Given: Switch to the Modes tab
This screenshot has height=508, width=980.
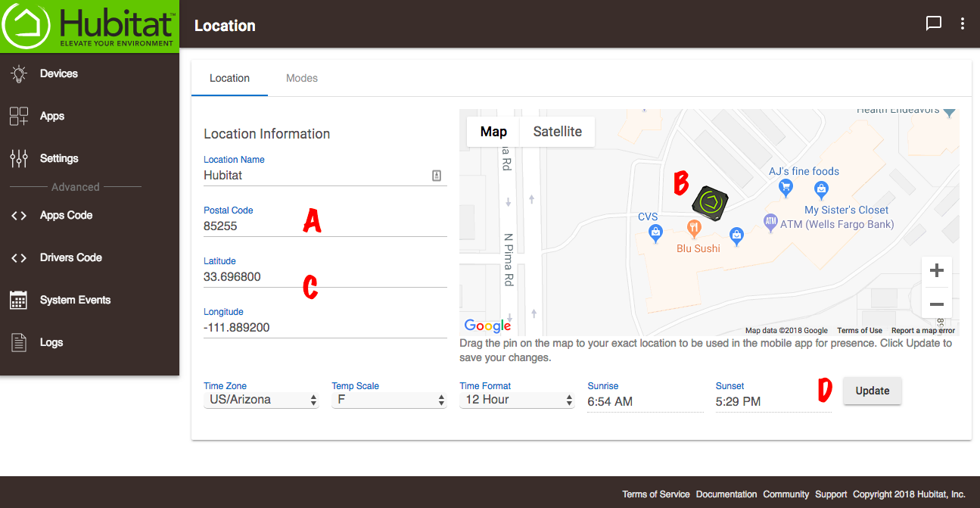Looking at the screenshot, I should 302,78.
